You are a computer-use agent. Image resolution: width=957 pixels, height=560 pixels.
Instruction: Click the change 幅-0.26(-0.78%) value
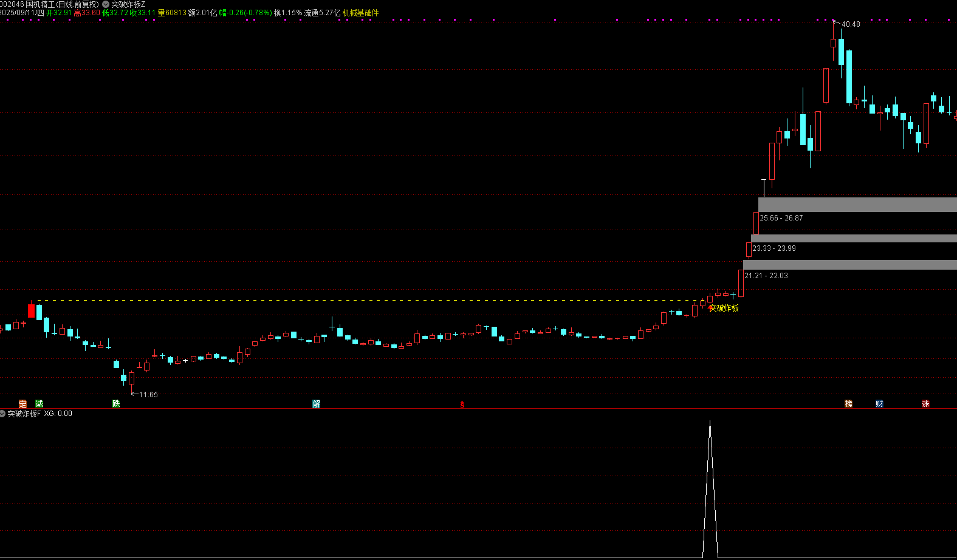point(245,13)
